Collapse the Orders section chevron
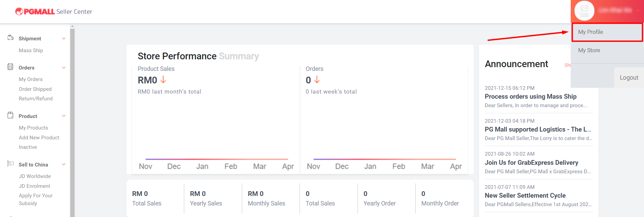The image size is (644, 217). (x=63, y=67)
